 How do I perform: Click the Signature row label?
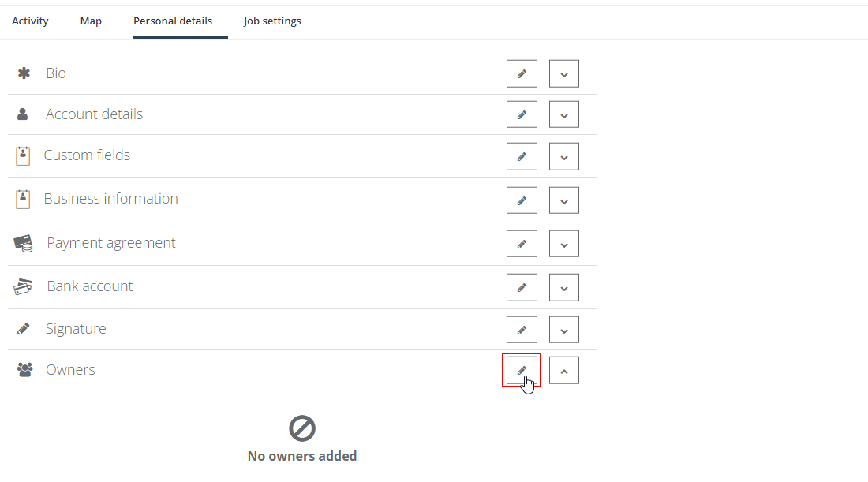[x=76, y=329]
